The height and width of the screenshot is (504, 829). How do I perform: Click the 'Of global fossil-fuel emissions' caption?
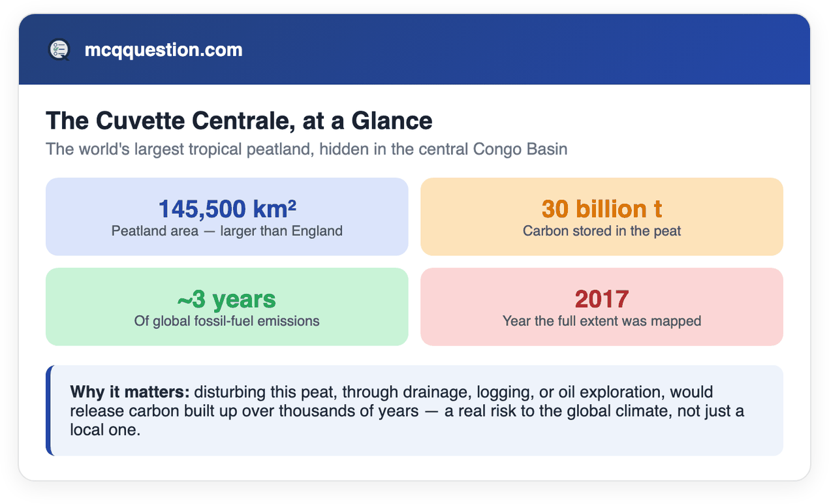click(227, 321)
